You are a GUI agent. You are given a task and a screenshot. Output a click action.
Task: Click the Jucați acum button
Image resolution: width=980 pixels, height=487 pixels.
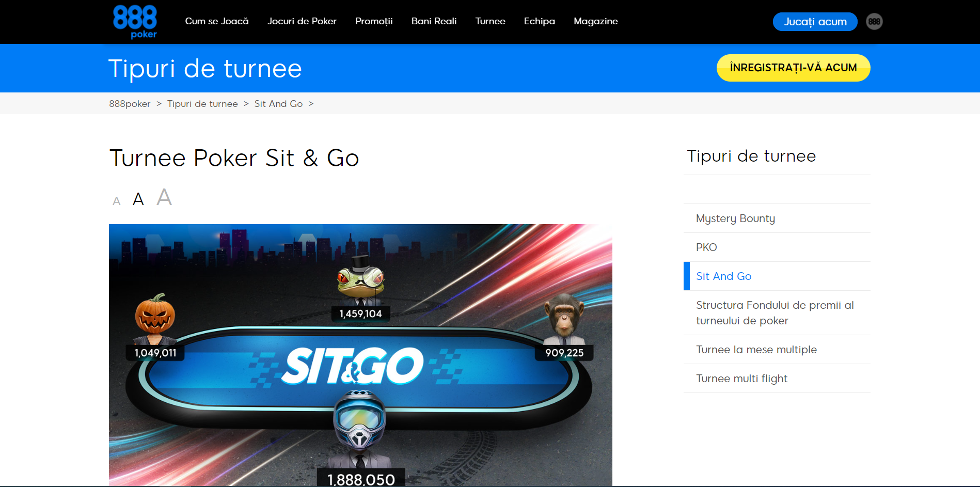(x=815, y=22)
